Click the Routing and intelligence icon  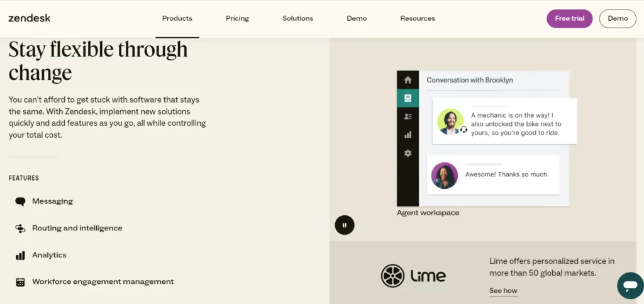click(20, 229)
